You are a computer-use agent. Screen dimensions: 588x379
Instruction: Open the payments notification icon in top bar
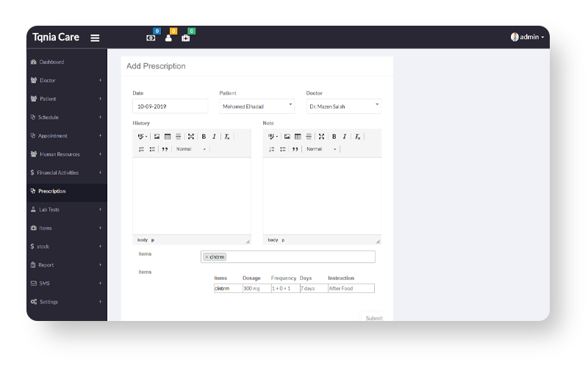151,38
